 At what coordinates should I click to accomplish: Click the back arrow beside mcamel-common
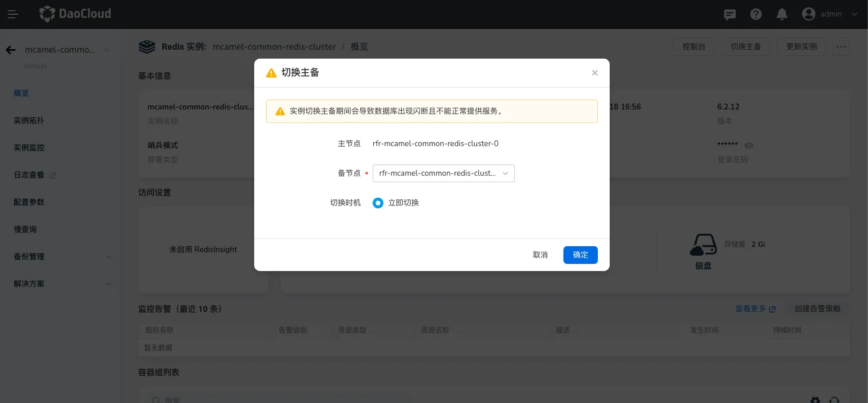click(x=11, y=50)
